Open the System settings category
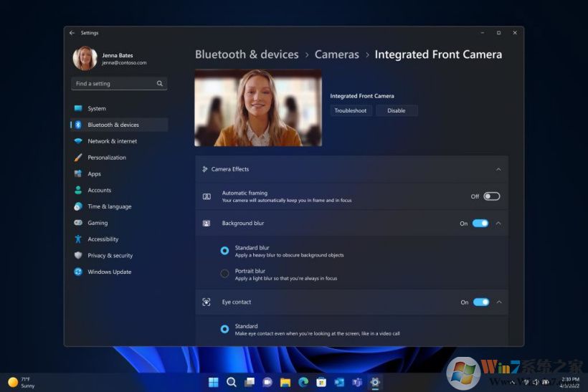588x392 pixels. 97,109
